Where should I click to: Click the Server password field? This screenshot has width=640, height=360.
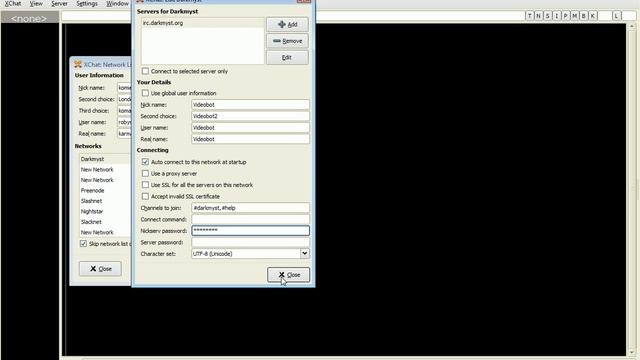[x=250, y=242]
